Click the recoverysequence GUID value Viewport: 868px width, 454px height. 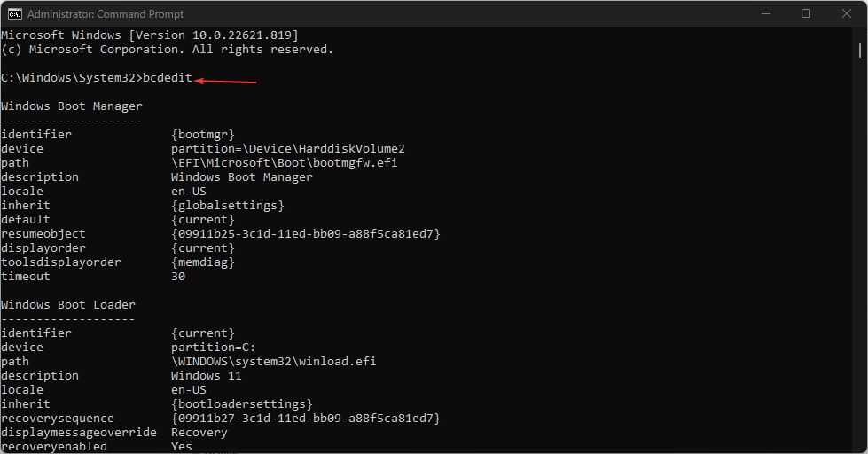pyautogui.click(x=306, y=418)
